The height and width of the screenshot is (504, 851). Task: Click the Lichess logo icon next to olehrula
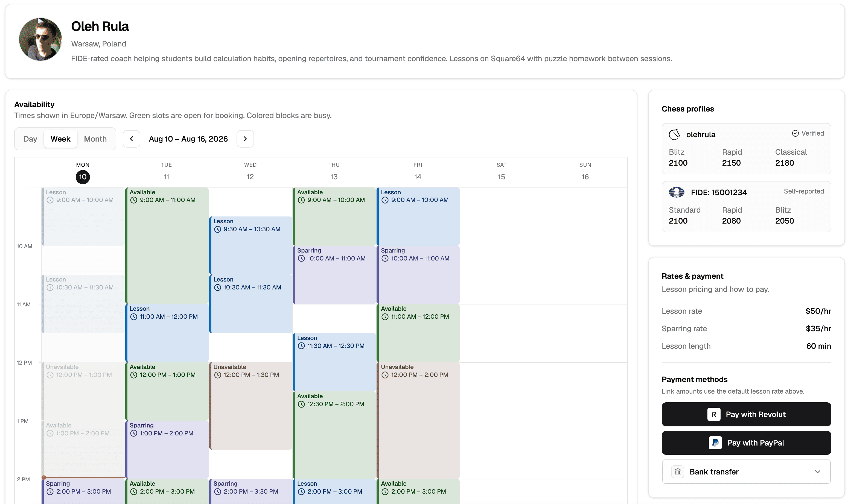point(674,134)
